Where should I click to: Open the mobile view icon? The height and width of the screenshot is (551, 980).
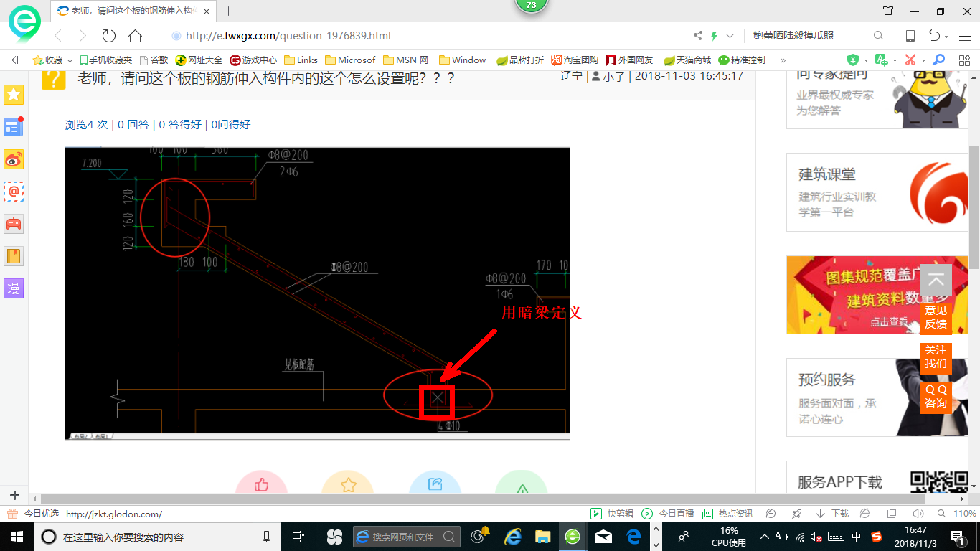click(x=910, y=36)
